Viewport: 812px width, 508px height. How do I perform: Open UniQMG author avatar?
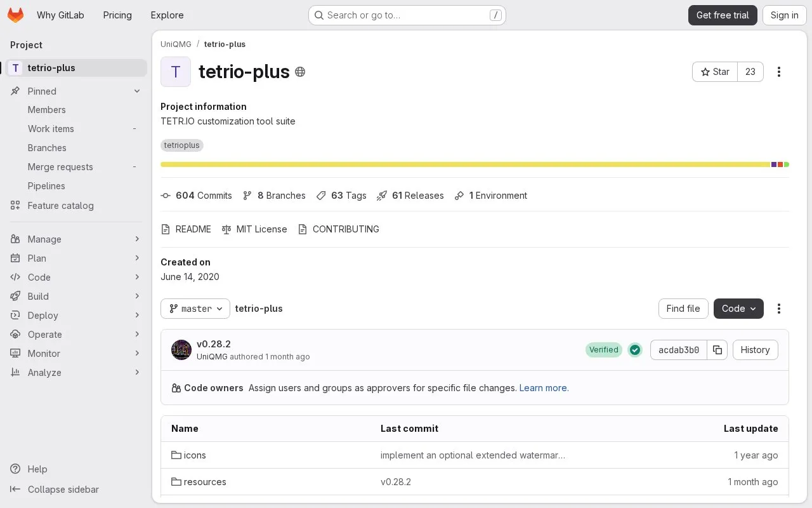(181, 350)
